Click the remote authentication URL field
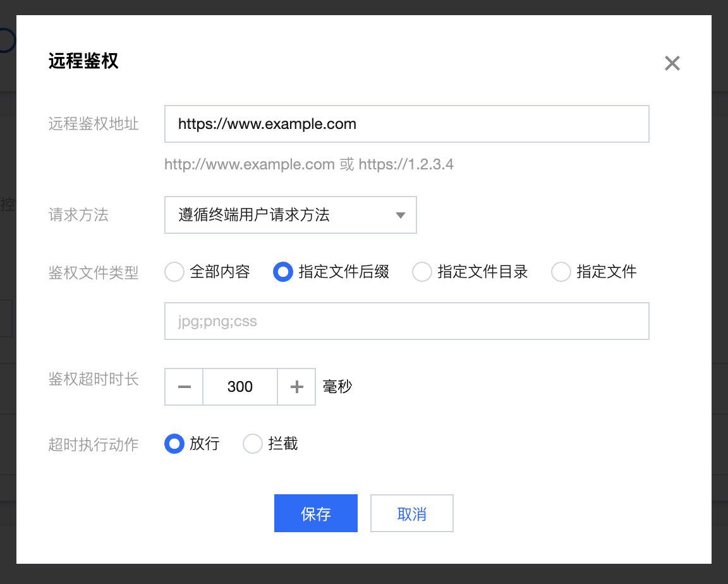Screen dimensions: 728x584 click(406, 124)
